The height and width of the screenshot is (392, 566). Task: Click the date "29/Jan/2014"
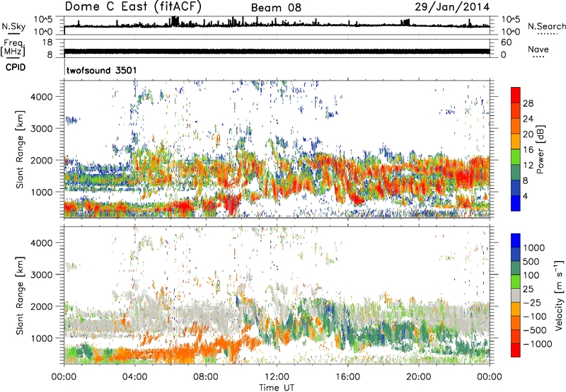point(452,7)
